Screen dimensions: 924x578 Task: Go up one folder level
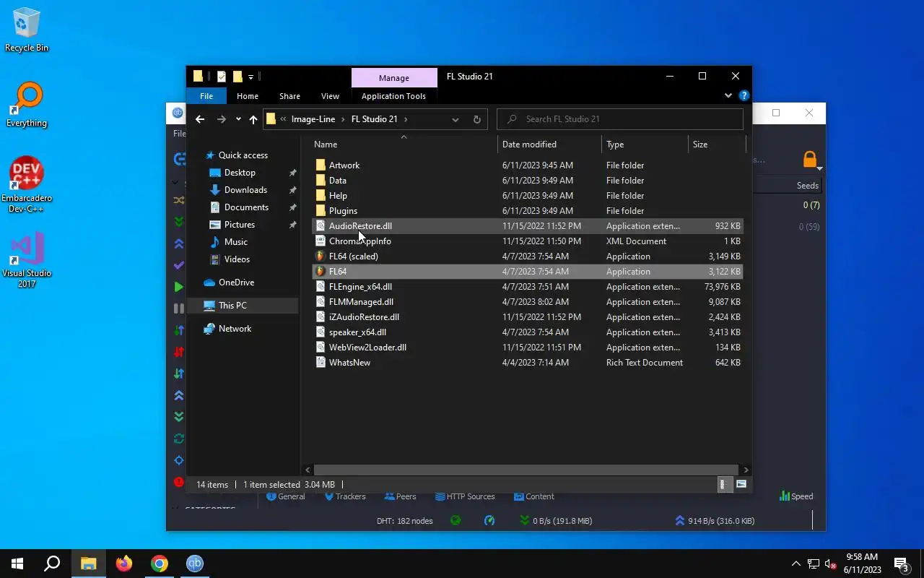(x=253, y=119)
